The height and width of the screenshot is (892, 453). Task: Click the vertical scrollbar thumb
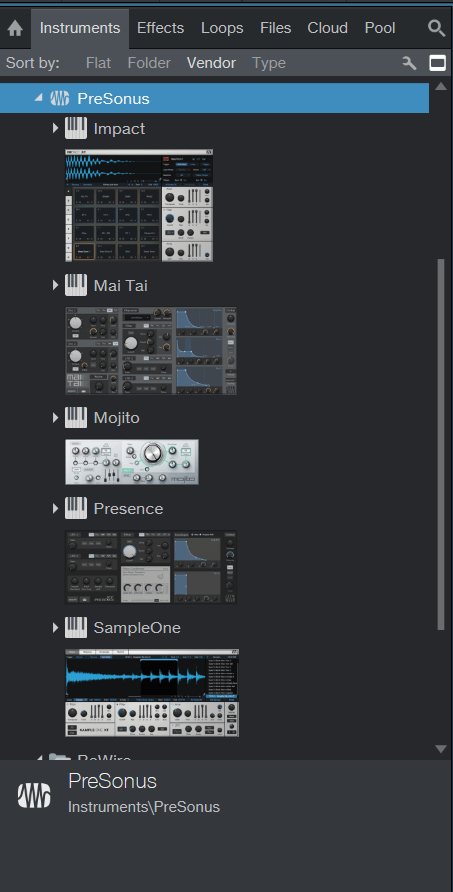440,444
